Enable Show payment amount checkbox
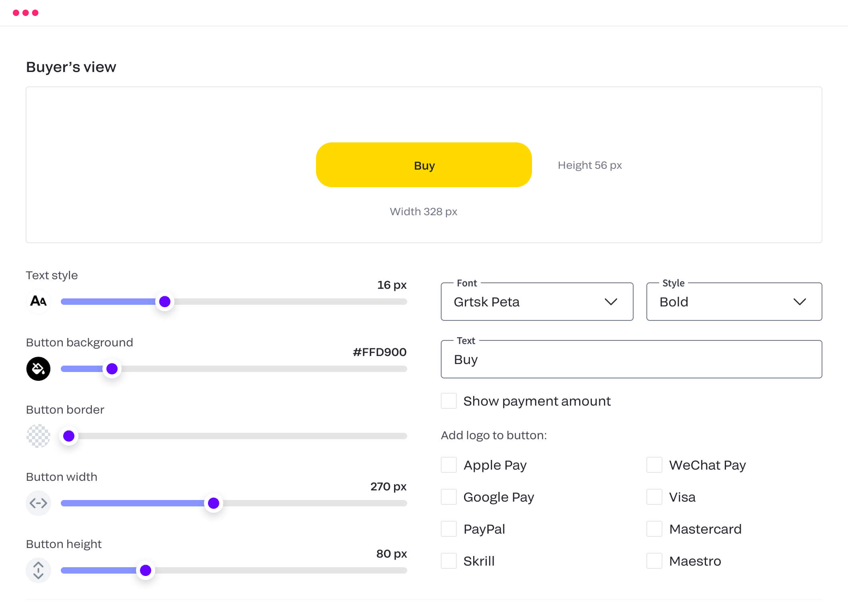 point(448,401)
